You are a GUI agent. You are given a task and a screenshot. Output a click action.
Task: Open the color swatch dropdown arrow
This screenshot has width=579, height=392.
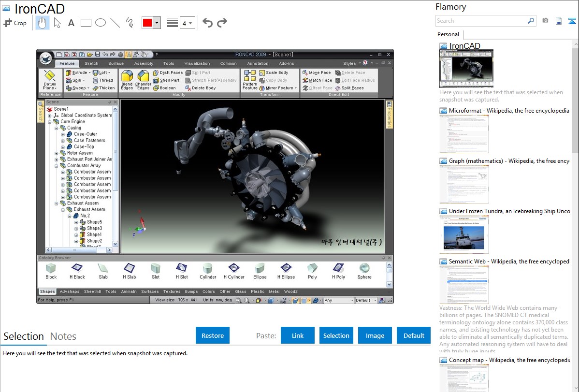click(x=157, y=23)
